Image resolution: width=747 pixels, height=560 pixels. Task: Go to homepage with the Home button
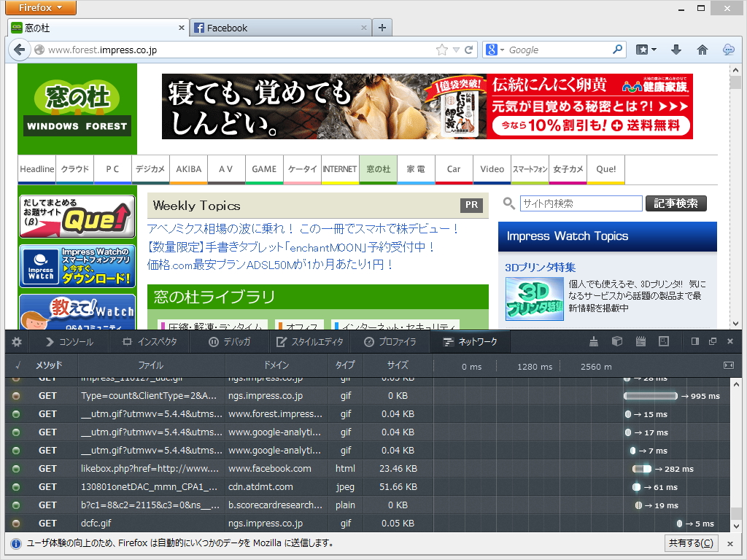(702, 50)
